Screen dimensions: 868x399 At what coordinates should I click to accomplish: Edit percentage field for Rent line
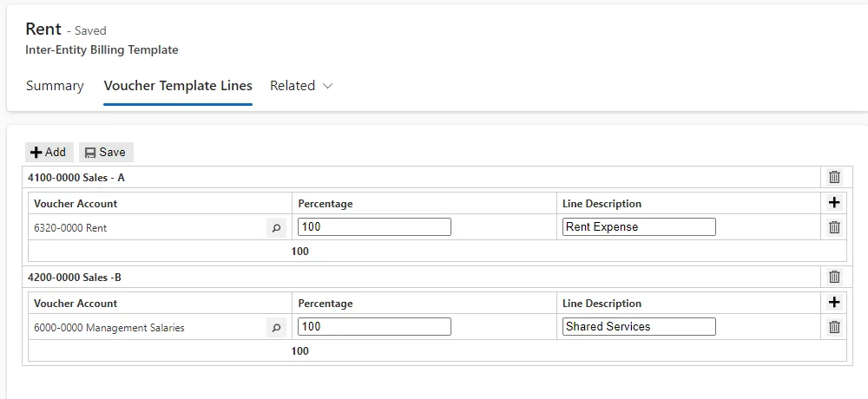[374, 227]
